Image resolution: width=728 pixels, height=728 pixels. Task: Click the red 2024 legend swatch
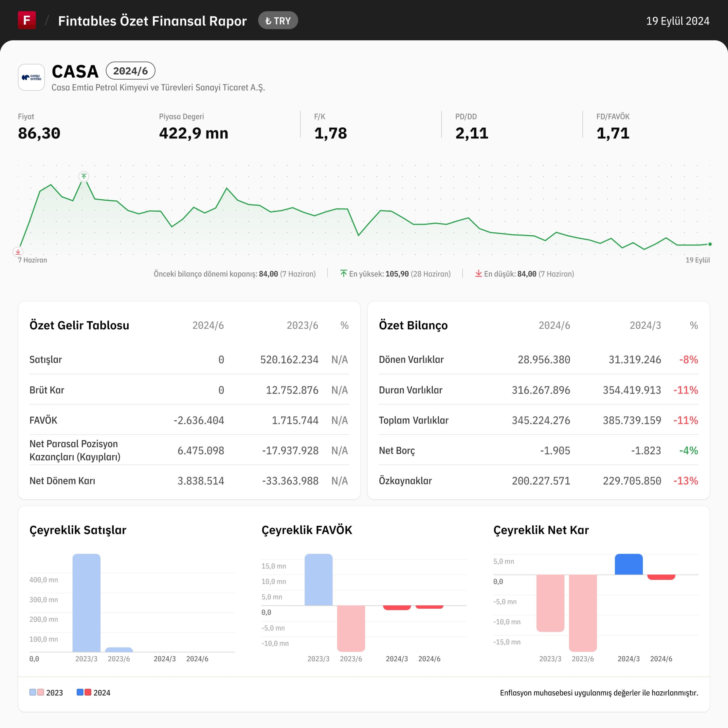coord(88,692)
